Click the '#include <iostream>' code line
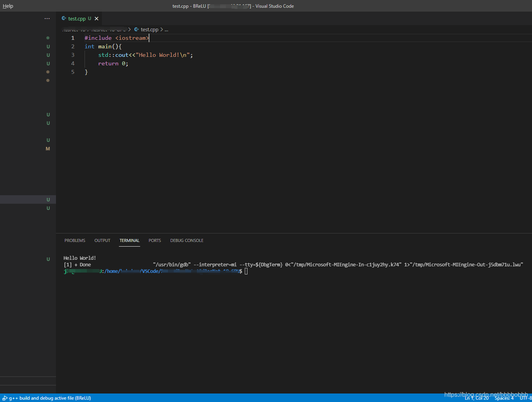The height and width of the screenshot is (402, 532). [x=117, y=38]
